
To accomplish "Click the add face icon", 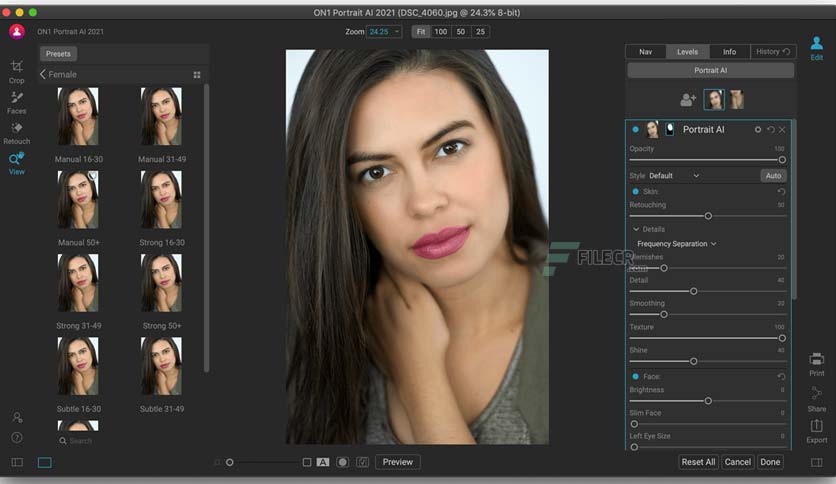I will (688, 100).
